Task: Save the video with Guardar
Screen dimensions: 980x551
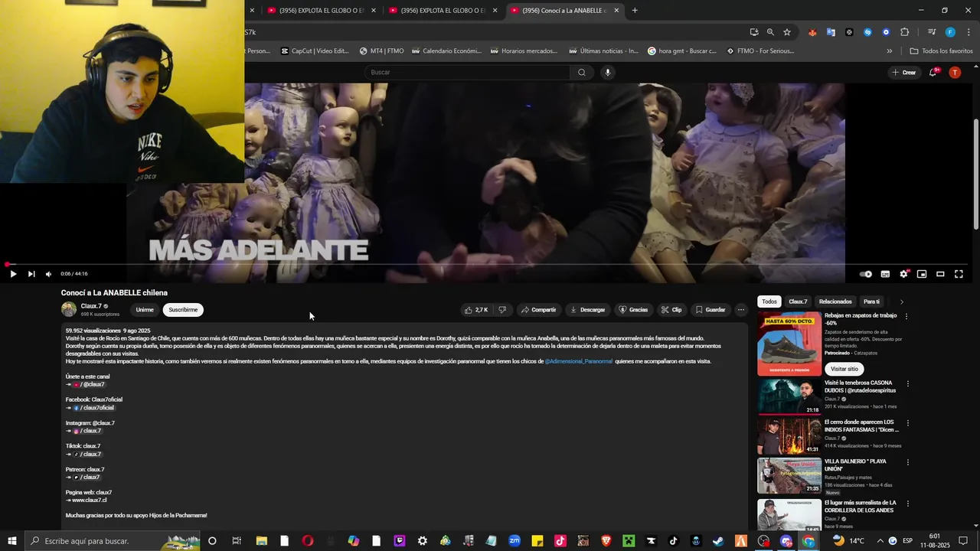Action: coord(710,310)
